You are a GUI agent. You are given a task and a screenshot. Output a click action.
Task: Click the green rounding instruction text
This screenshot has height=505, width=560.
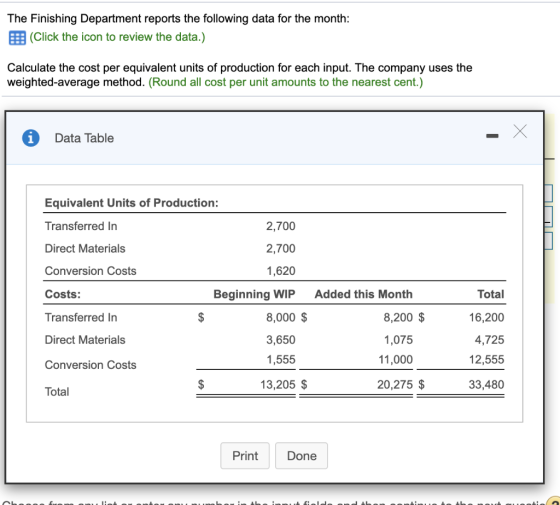click(286, 82)
